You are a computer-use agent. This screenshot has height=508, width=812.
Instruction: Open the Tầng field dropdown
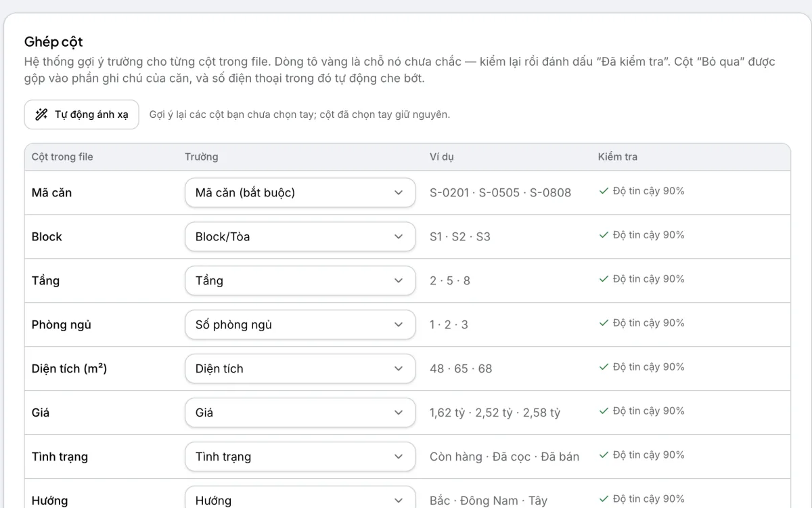pos(300,280)
